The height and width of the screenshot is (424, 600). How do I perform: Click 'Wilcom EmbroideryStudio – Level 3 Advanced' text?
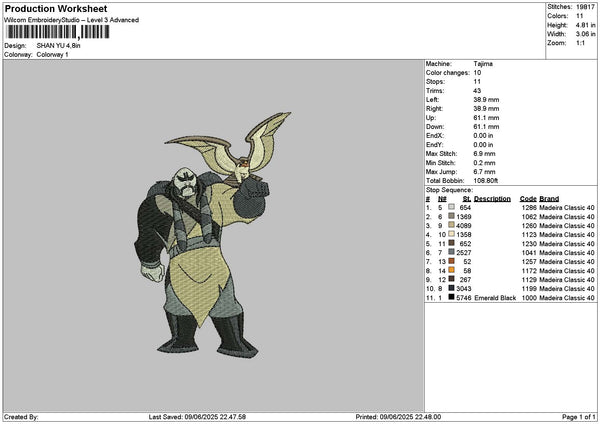coord(71,20)
